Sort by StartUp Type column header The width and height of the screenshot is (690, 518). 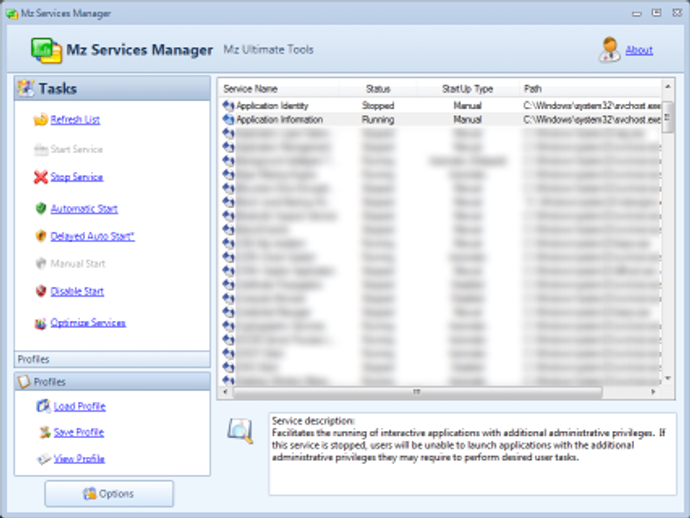(x=467, y=89)
